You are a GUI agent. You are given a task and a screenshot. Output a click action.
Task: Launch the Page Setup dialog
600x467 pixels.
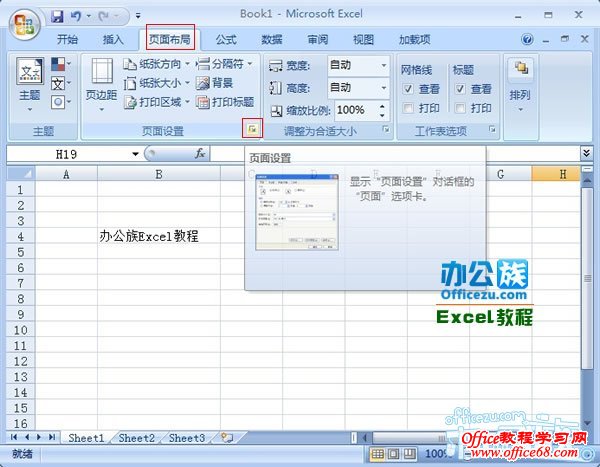[252, 129]
